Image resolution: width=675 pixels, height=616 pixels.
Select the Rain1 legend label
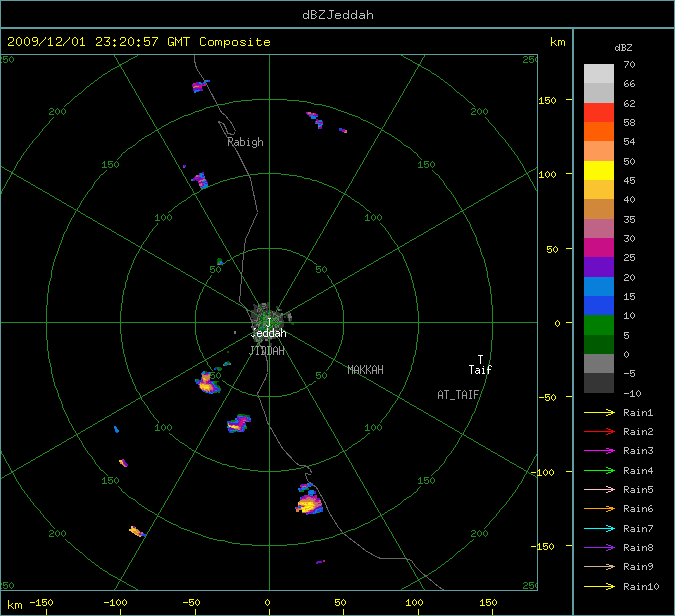[x=638, y=412]
